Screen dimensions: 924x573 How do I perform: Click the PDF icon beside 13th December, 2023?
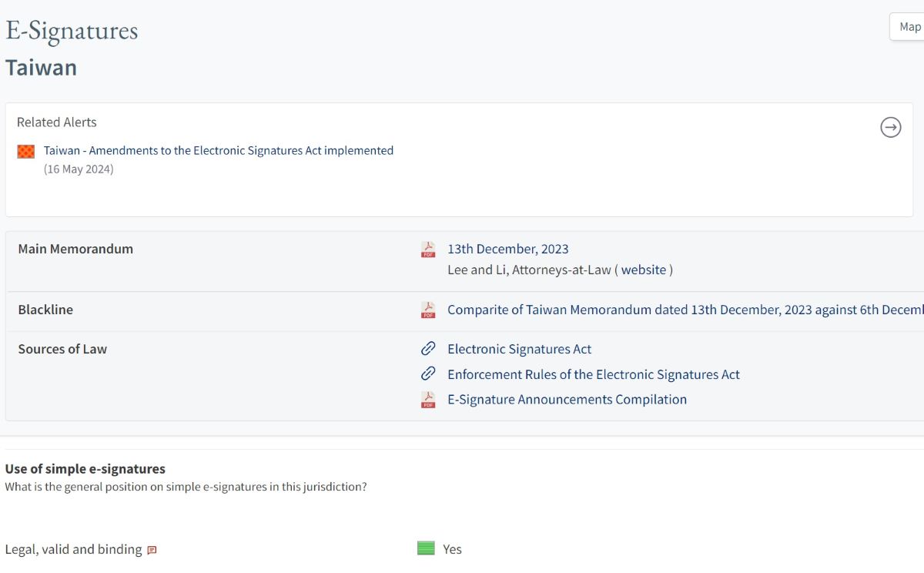tap(428, 250)
